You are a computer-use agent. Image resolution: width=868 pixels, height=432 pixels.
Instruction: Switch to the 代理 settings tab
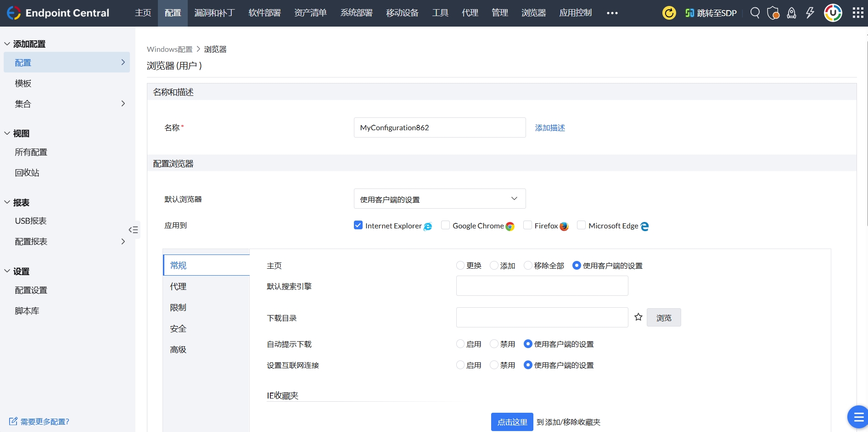(179, 287)
